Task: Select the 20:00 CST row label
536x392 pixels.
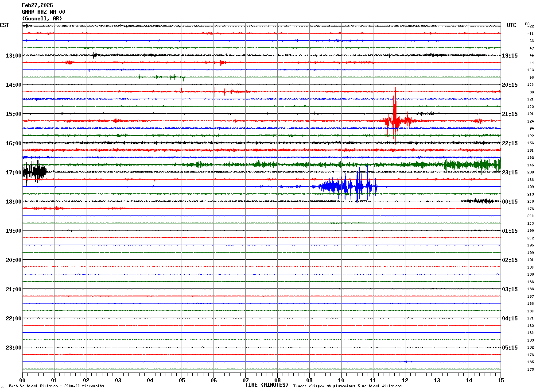Action: coord(13,260)
